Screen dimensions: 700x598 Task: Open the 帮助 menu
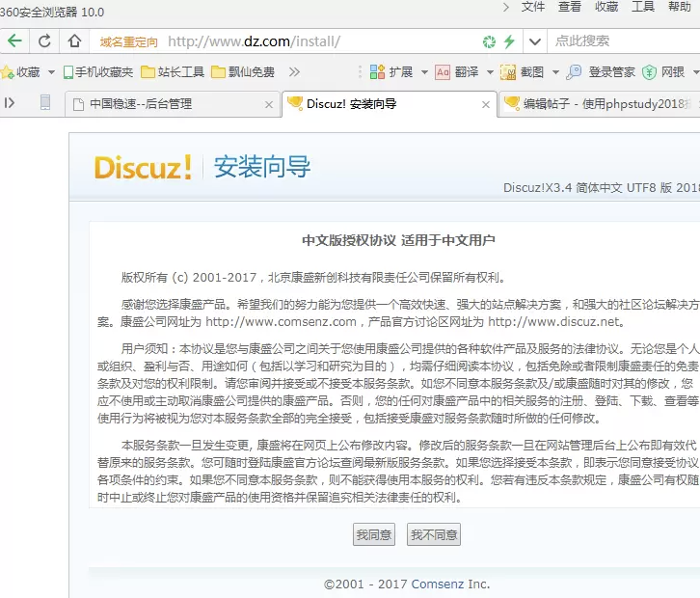click(680, 7)
